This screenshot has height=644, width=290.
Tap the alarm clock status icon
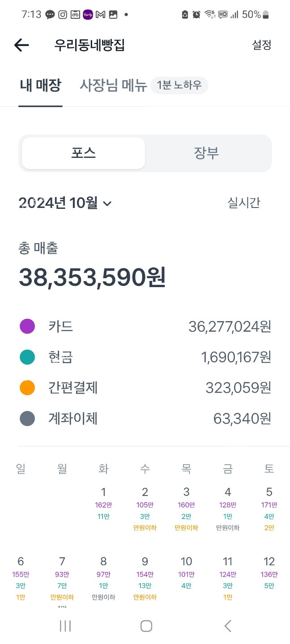[196, 14]
